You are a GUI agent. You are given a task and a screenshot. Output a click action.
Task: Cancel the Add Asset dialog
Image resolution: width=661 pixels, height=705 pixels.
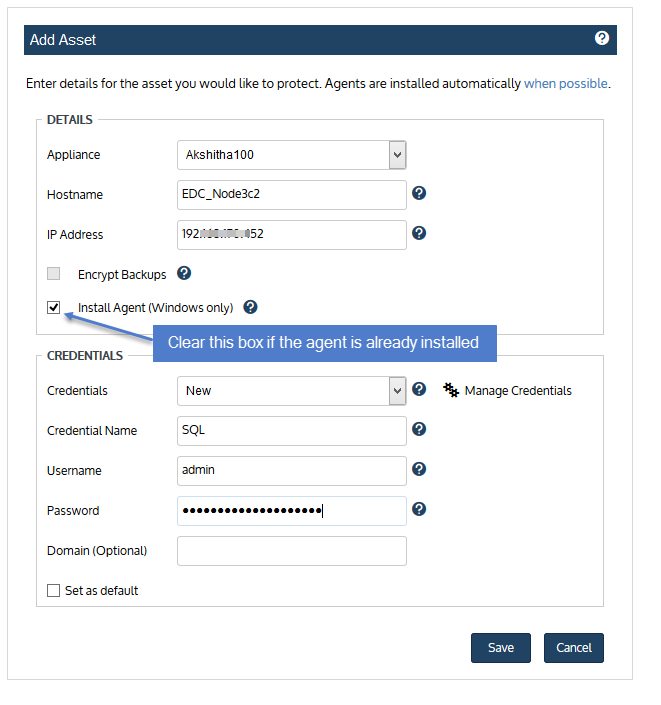click(574, 648)
